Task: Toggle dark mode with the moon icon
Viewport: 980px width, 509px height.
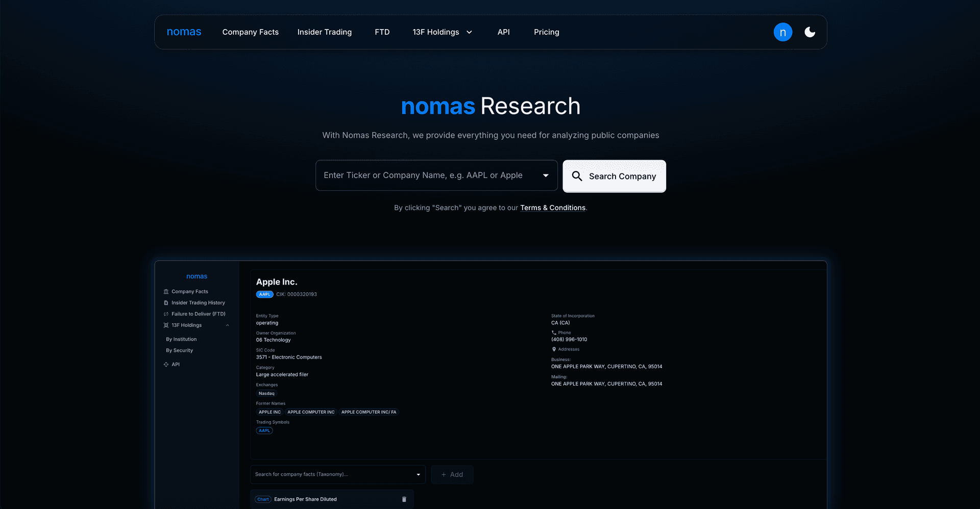Action: point(810,32)
